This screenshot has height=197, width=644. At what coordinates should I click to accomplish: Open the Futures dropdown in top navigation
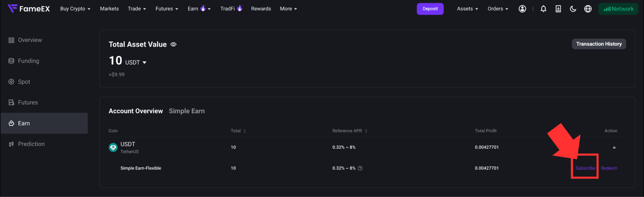tap(167, 9)
